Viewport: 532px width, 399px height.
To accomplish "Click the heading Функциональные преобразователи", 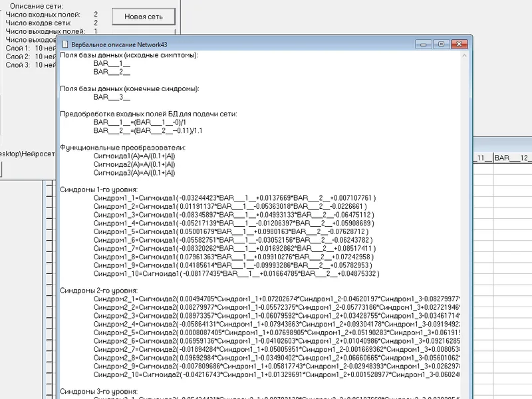I will [122, 148].
